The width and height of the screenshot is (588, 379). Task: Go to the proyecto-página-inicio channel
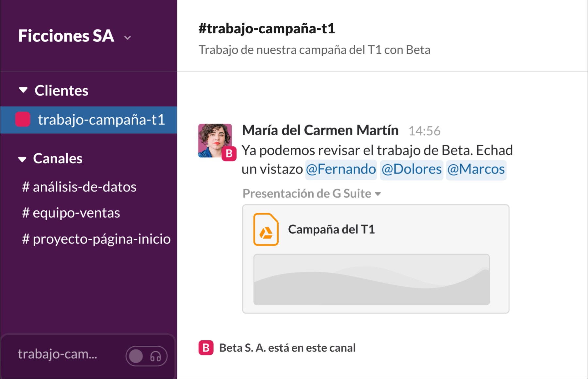pyautogui.click(x=96, y=239)
